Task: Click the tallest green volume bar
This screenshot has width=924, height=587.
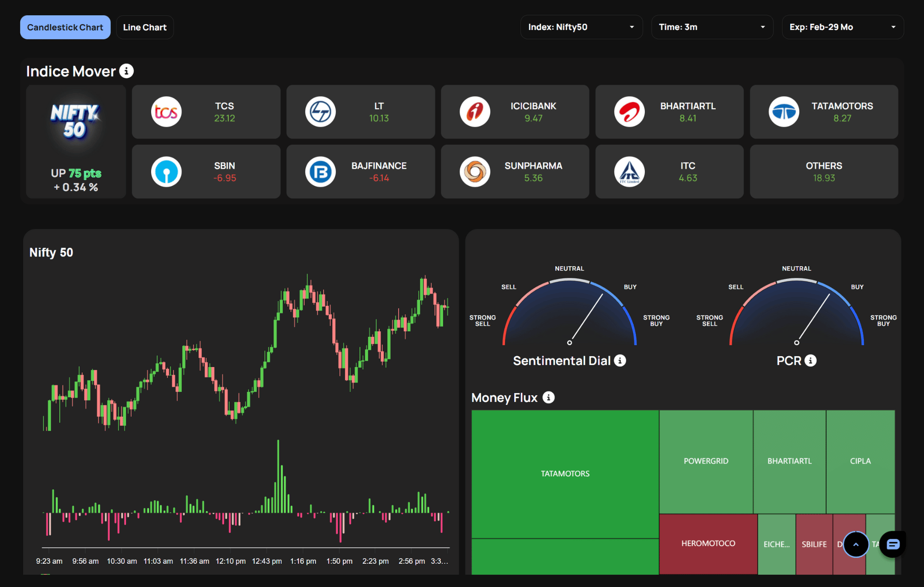Action: [x=278, y=476]
